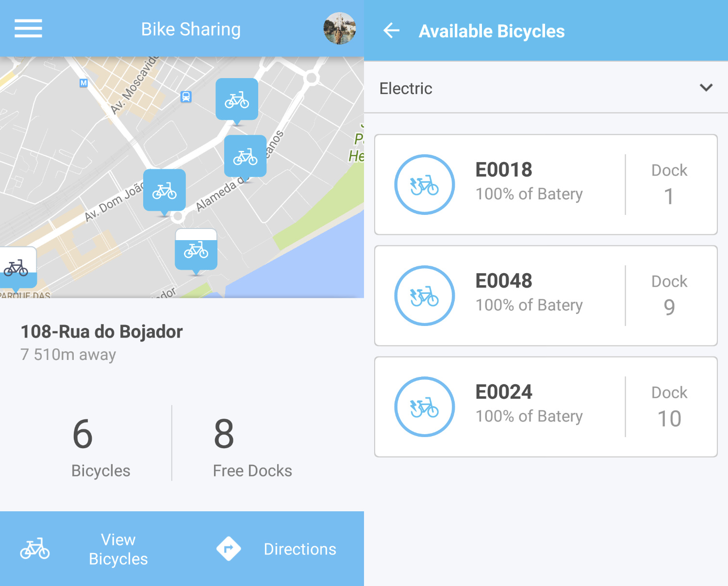
Task: Select the bike station marker at Parque das
Action: click(x=17, y=268)
